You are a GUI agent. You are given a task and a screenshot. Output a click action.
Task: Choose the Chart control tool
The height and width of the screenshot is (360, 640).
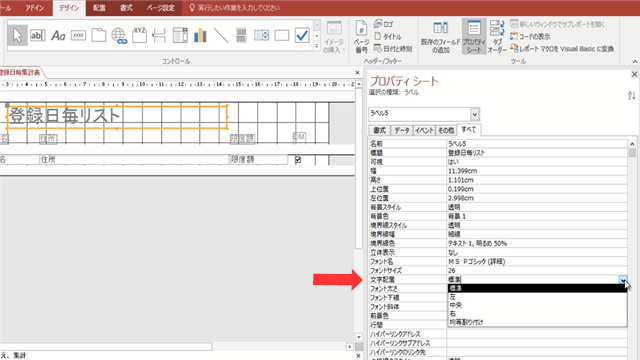click(200, 36)
